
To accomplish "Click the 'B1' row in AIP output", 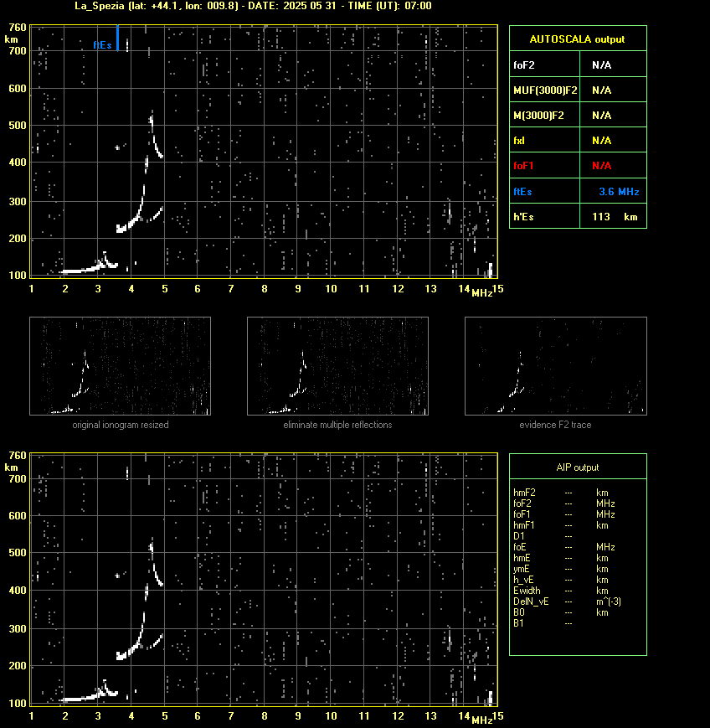I will point(543,623).
